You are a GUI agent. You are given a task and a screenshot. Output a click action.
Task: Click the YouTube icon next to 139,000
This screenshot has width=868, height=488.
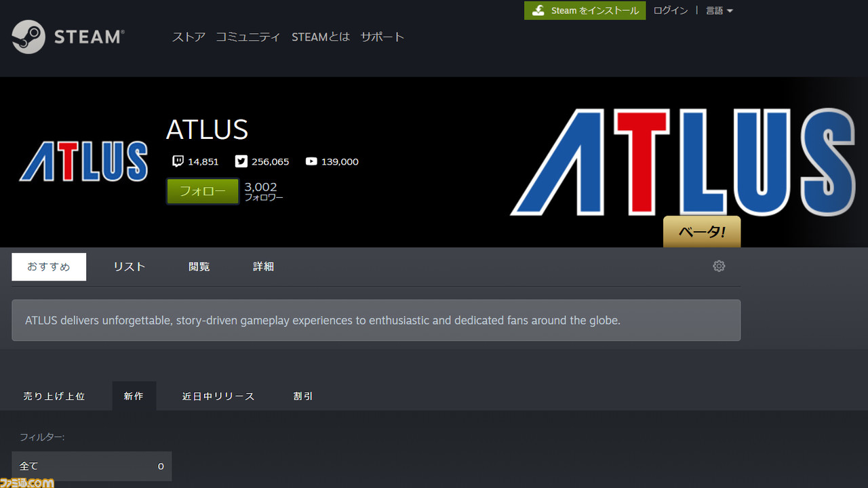click(311, 161)
